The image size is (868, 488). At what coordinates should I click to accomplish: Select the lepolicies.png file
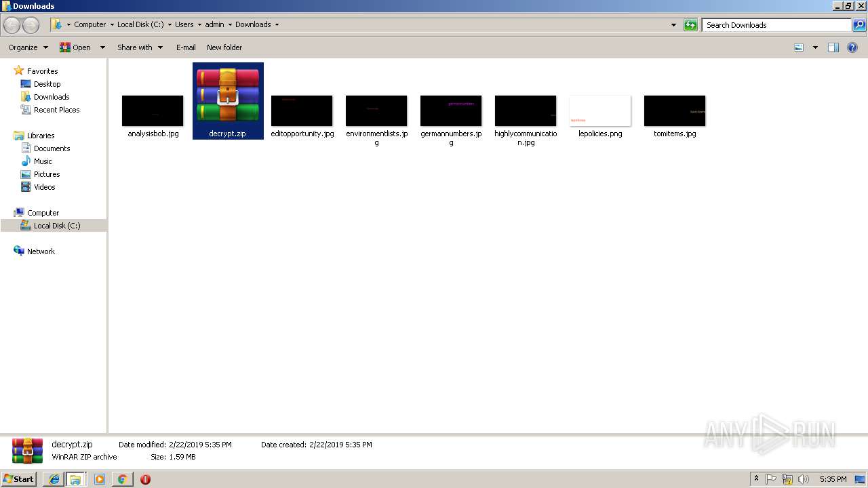600,116
